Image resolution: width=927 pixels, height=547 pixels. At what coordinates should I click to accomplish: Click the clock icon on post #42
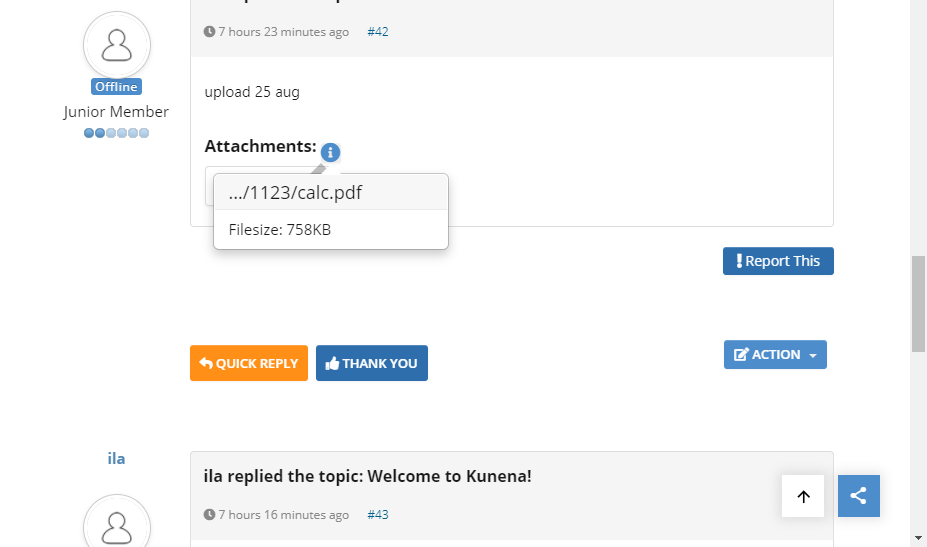[x=209, y=32]
